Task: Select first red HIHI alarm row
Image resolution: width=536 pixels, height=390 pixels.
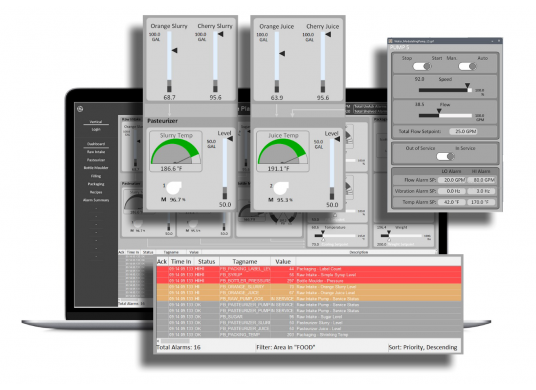Action: (x=309, y=269)
